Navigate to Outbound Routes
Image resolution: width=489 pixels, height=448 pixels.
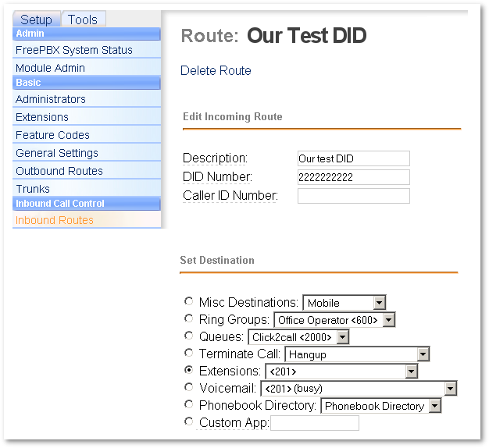coord(59,171)
